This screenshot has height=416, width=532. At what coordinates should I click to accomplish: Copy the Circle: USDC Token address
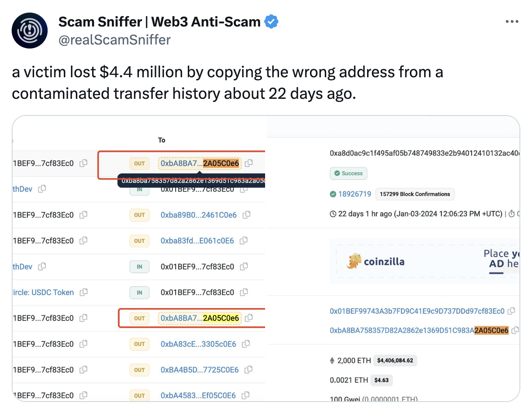[x=83, y=292]
